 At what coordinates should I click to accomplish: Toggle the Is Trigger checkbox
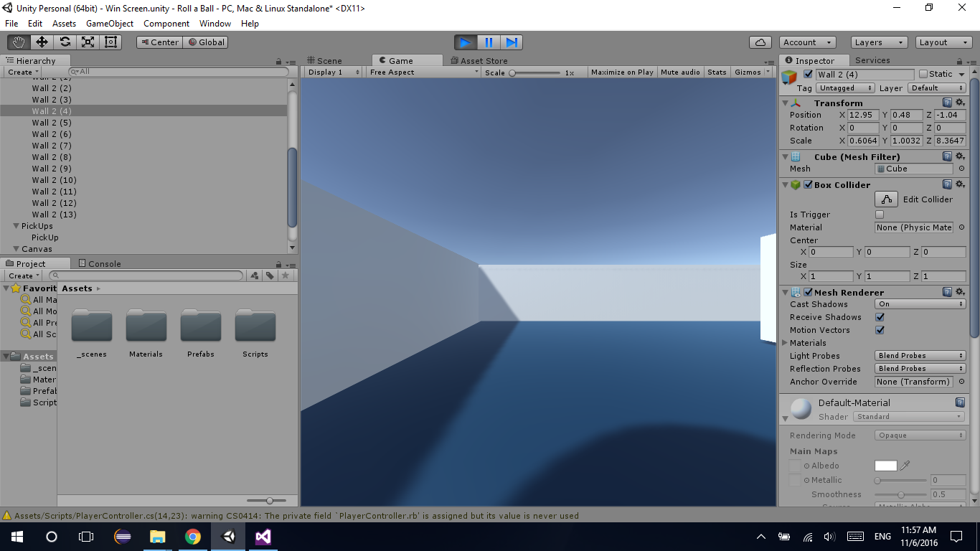[880, 214]
